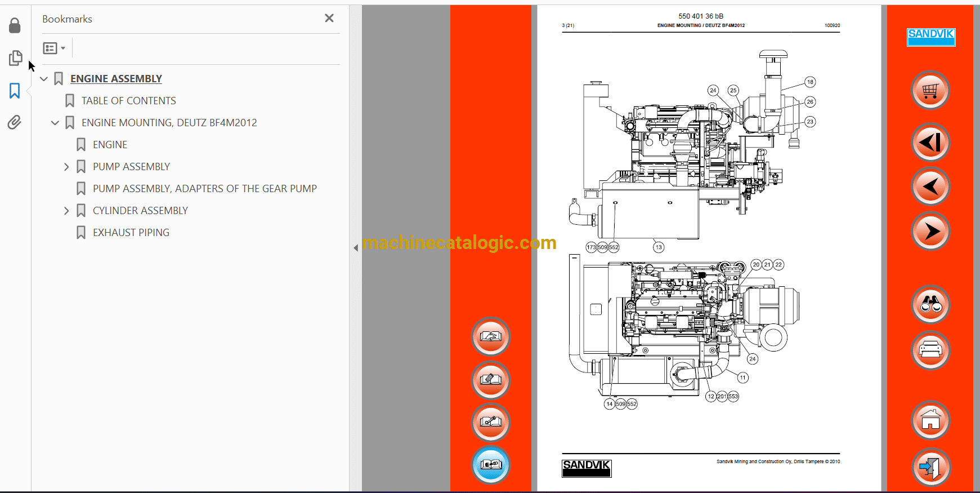Click the bookmark icon beside EXHAUST PIPING
This screenshot has height=493, width=980.
click(x=81, y=233)
